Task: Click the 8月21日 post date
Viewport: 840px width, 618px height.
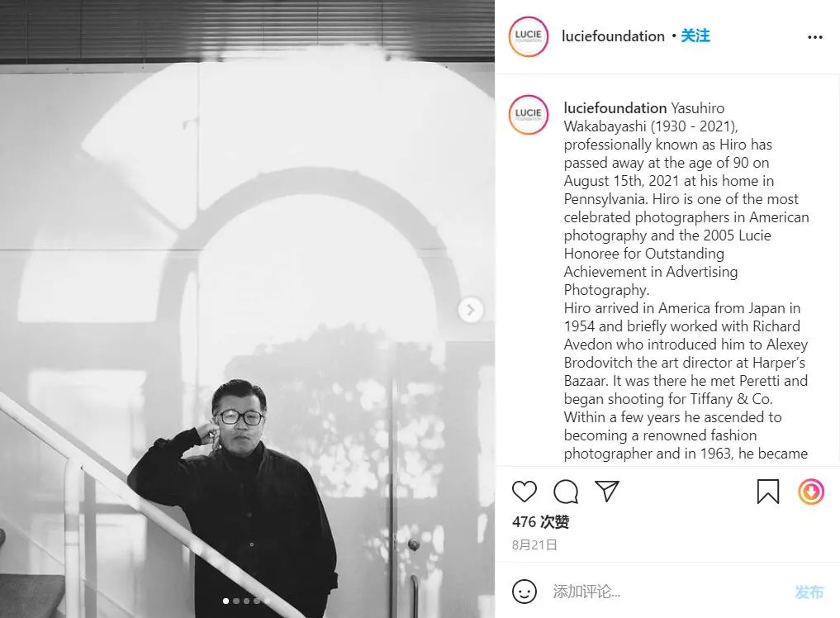Action: coord(534,545)
